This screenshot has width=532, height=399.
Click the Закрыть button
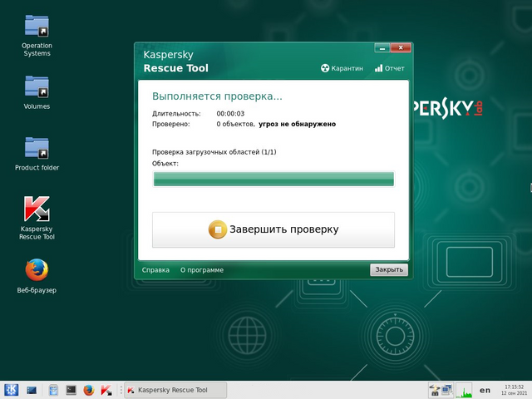pos(389,269)
